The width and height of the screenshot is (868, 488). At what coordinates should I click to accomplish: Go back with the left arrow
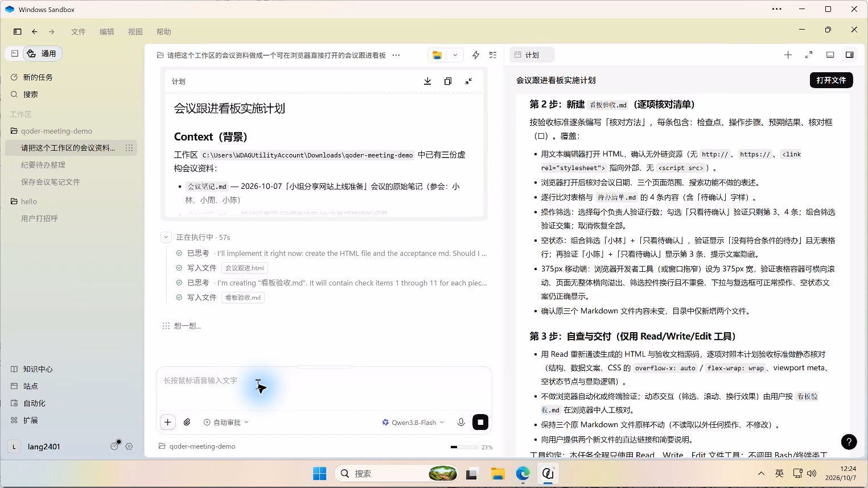(35, 32)
